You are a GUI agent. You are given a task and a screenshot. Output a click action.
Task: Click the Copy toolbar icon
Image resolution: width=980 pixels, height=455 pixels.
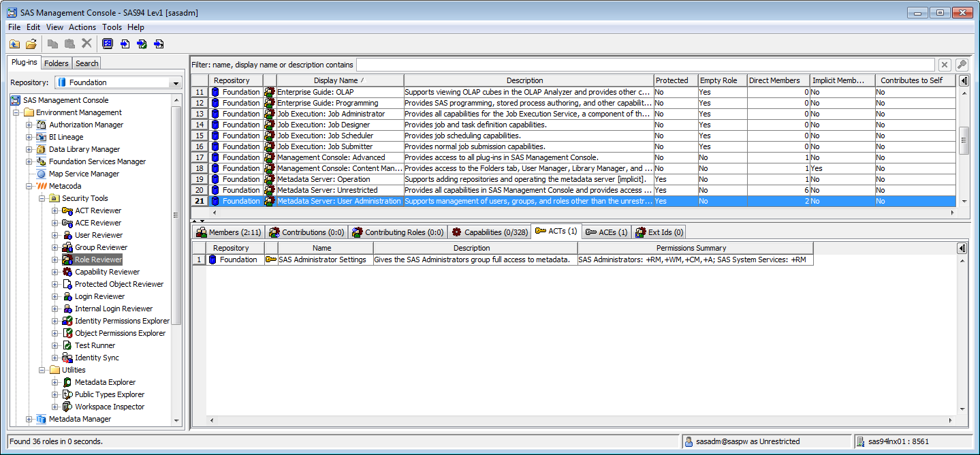(52, 44)
